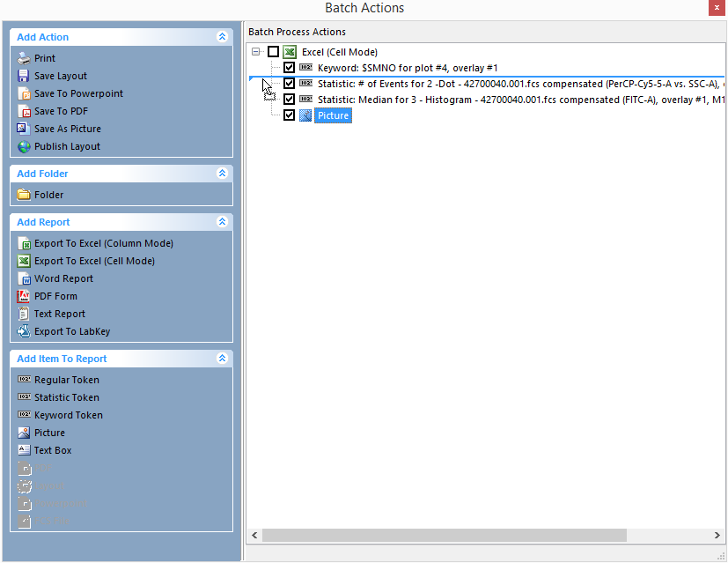
Task: Choose Save As Picture action
Action: pos(67,129)
